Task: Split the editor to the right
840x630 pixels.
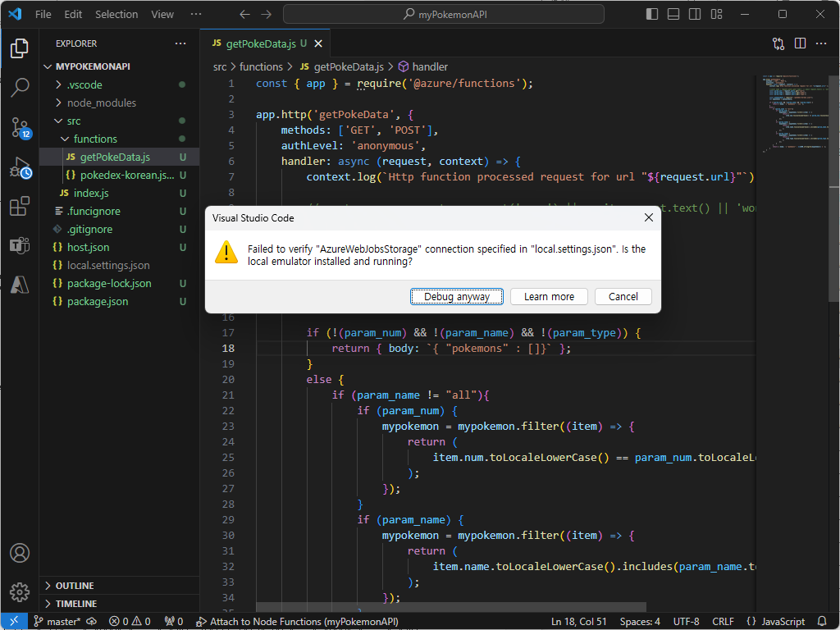Action: pyautogui.click(x=800, y=43)
